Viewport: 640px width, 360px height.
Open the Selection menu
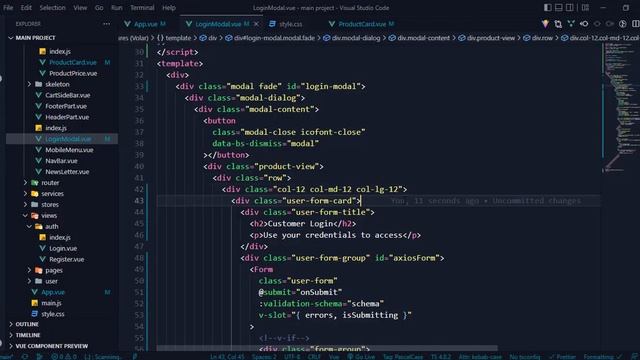(x=52, y=7)
